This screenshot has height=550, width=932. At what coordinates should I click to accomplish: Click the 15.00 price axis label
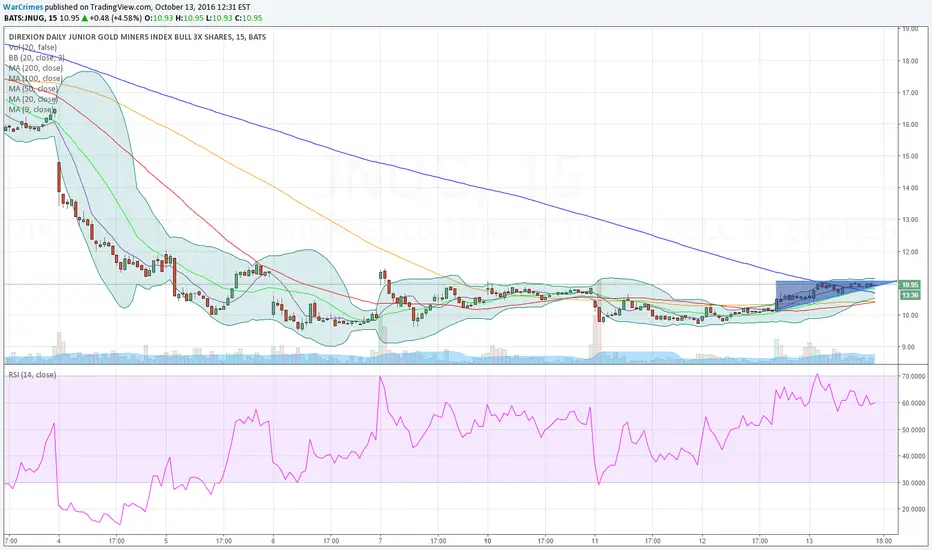point(910,156)
